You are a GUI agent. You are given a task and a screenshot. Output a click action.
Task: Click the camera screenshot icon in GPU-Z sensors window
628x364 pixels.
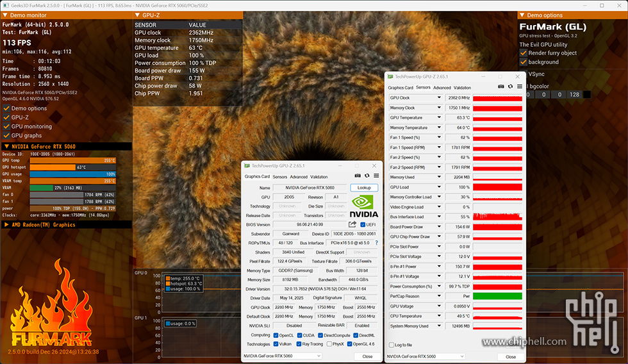500,87
